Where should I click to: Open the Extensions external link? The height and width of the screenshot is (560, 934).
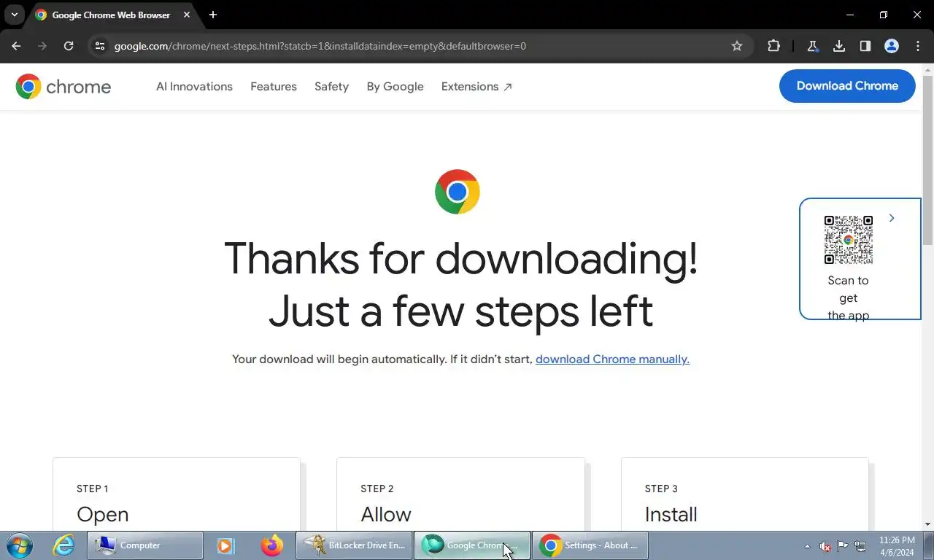pyautogui.click(x=476, y=86)
